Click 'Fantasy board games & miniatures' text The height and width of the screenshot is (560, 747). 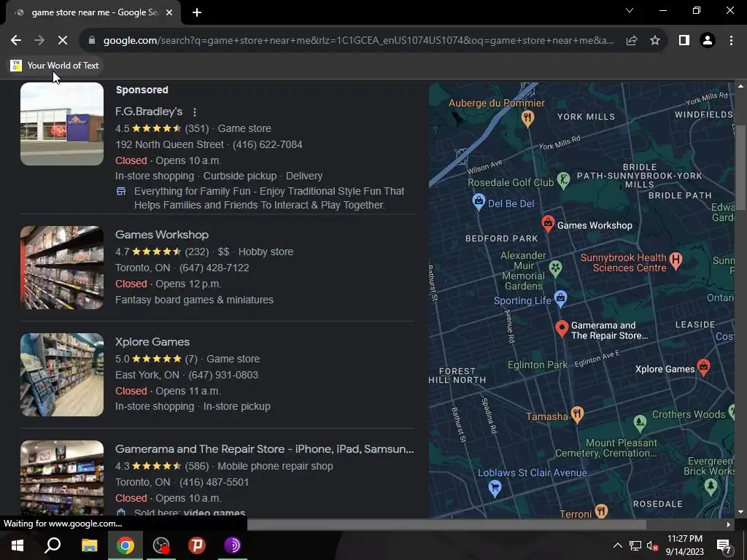[x=194, y=300]
